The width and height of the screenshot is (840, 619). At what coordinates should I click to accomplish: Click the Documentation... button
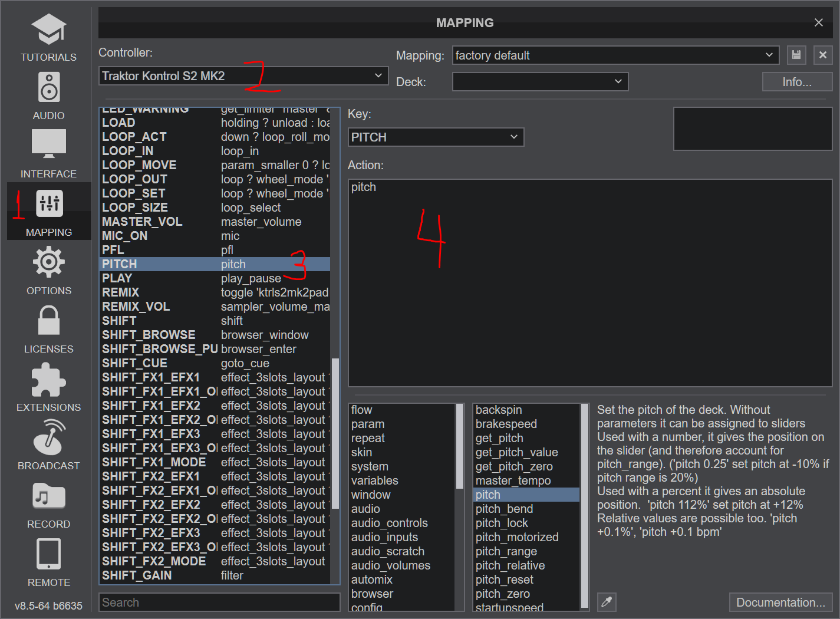(780, 602)
